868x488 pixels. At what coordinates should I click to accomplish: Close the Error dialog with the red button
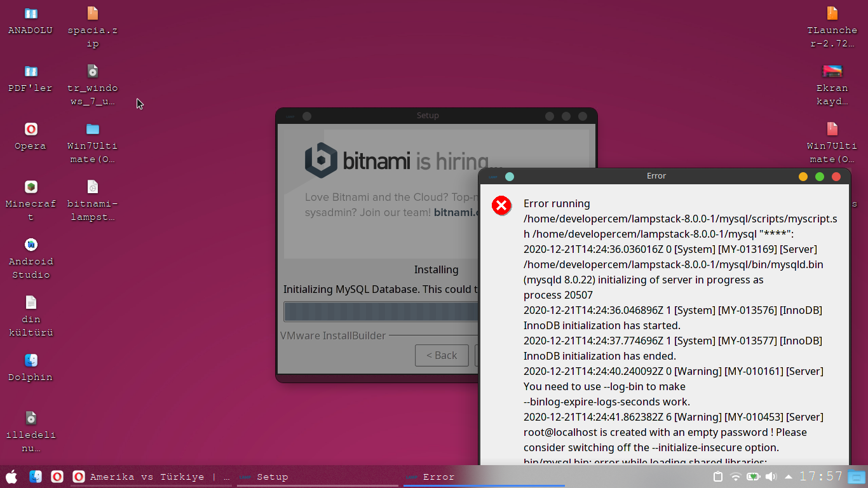(x=836, y=177)
